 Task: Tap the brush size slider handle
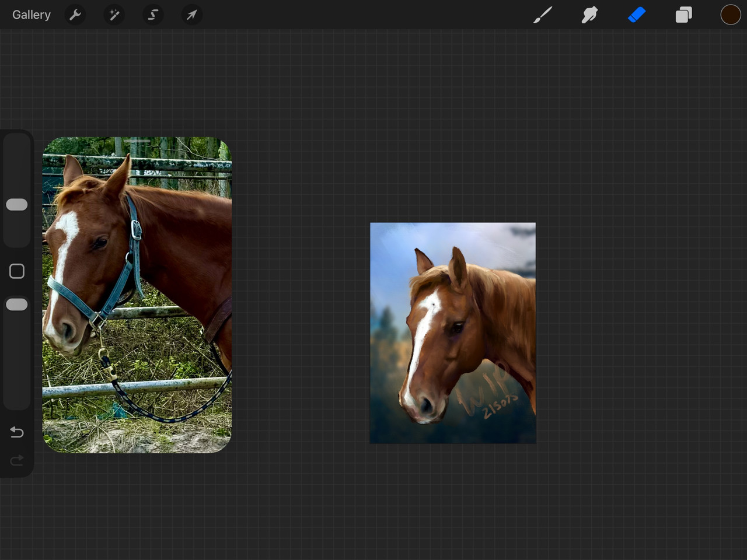click(17, 204)
